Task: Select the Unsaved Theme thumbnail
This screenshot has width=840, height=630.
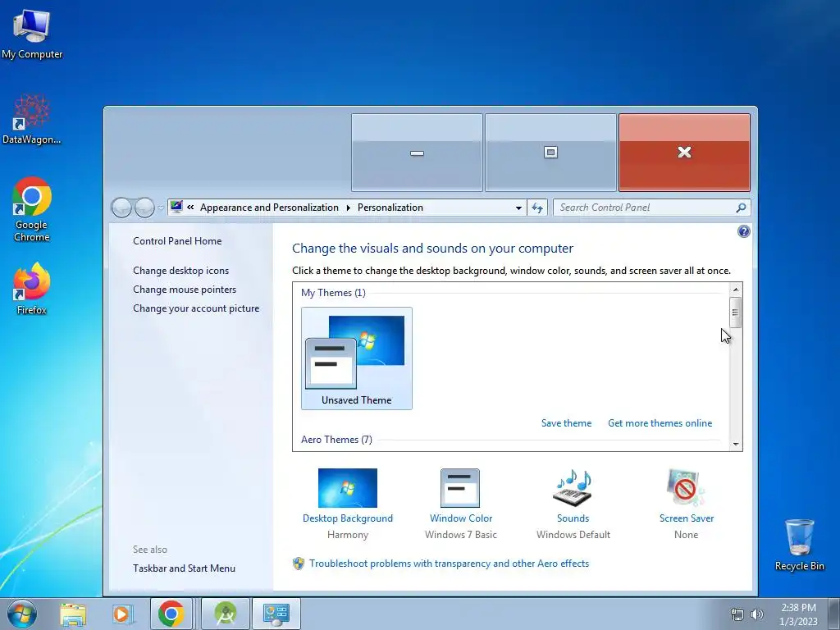Action: click(357, 358)
